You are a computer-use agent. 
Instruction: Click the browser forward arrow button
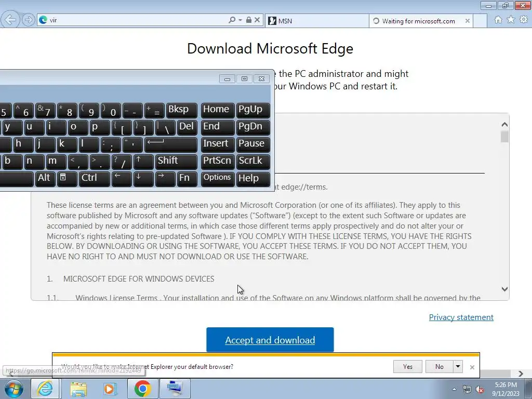[x=28, y=20]
